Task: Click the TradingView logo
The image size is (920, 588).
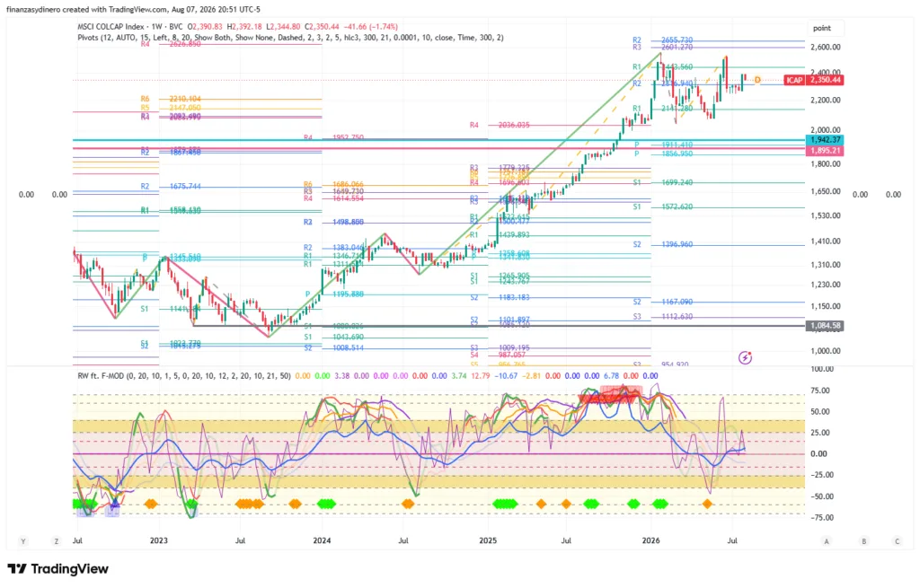Action: (58, 568)
